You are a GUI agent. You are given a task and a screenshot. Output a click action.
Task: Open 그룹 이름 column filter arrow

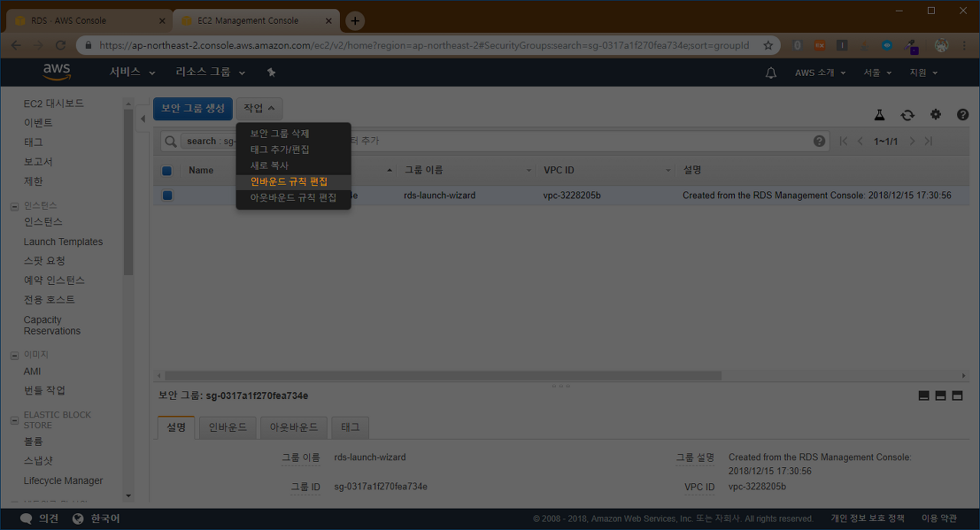(x=529, y=170)
